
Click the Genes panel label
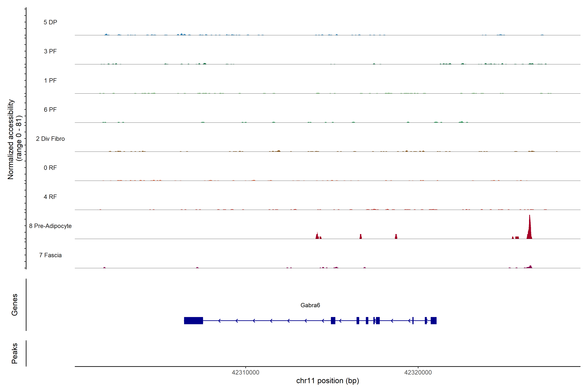(x=15, y=305)
